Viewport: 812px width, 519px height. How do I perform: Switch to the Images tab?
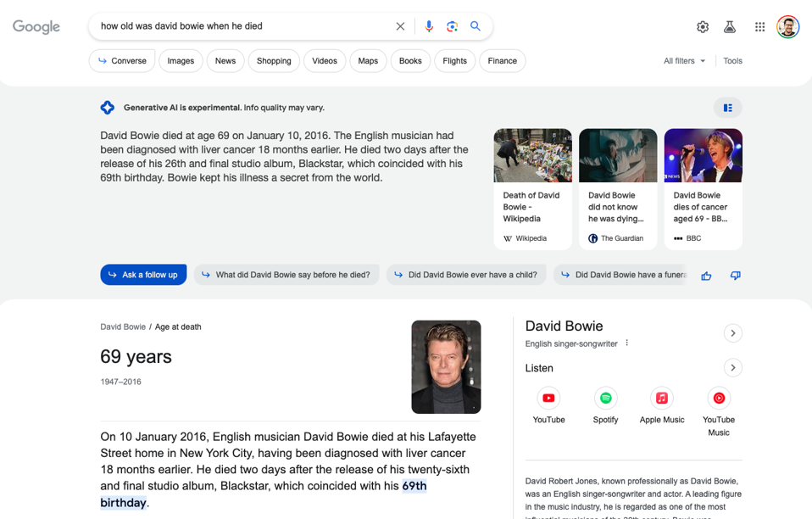tap(181, 61)
